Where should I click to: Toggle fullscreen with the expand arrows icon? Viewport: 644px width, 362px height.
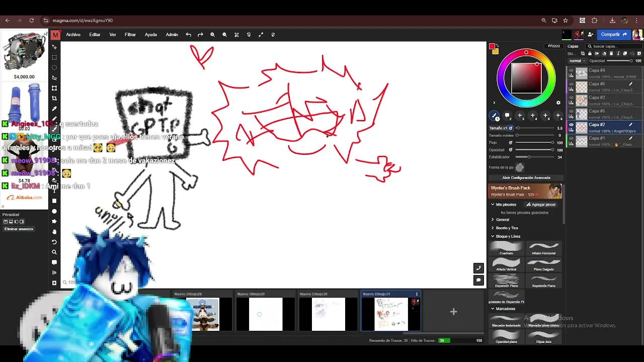coord(261,35)
